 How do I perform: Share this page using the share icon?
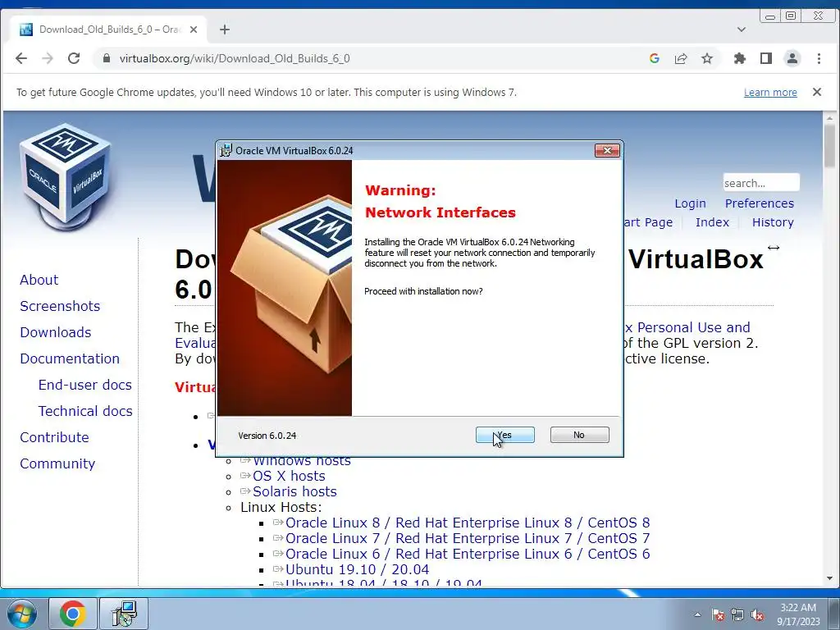tap(681, 58)
